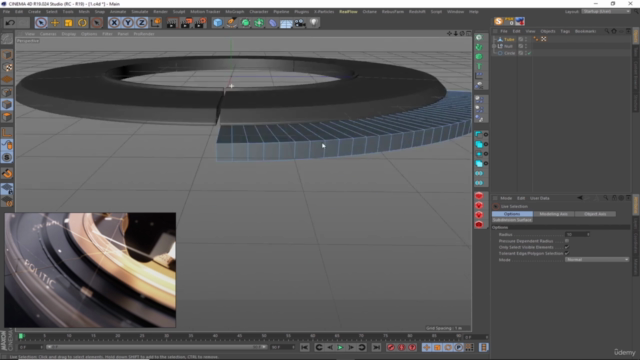640x360 pixels.
Task: Toggle the Z axis lock
Action: (142, 23)
